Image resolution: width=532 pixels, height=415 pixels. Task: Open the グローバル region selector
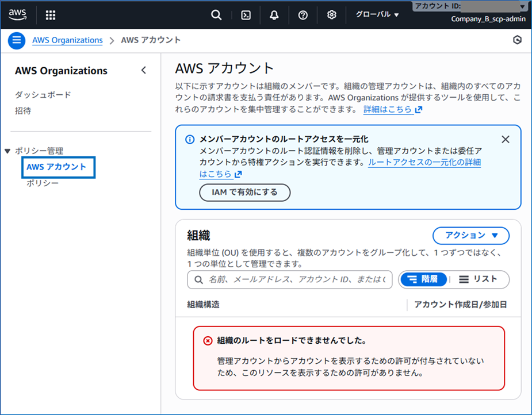(x=376, y=15)
